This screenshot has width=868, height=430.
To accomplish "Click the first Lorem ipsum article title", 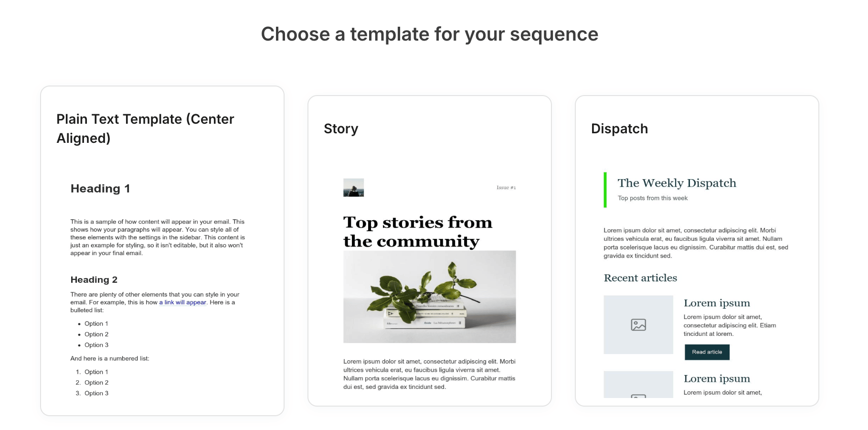I will point(717,303).
